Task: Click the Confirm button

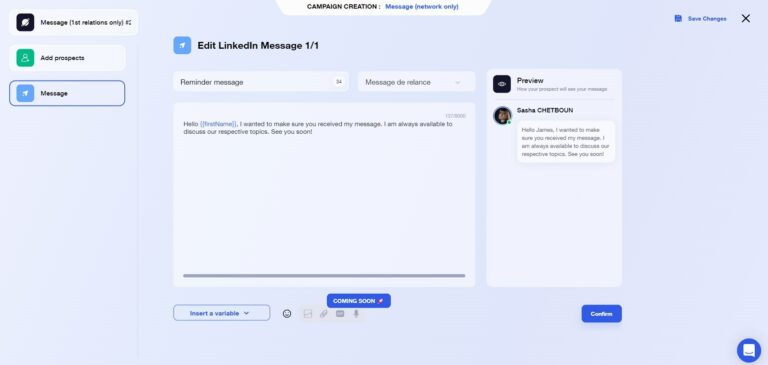Action: [x=601, y=314]
